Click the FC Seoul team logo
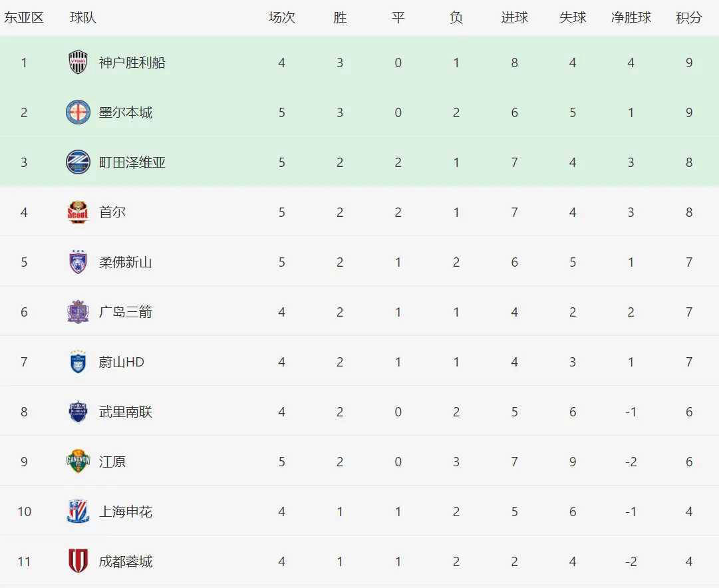This screenshot has height=588, width=719. click(x=78, y=212)
